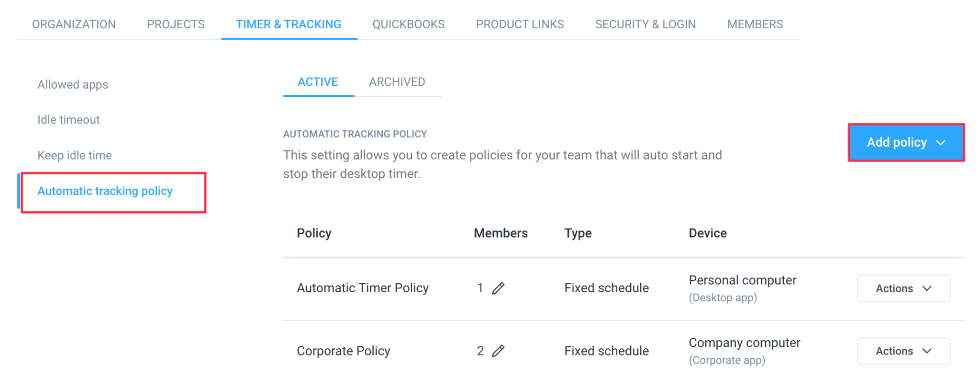This screenshot has width=980, height=389.
Task: Select the Automatic tracking policy sidebar item
Action: 105,191
